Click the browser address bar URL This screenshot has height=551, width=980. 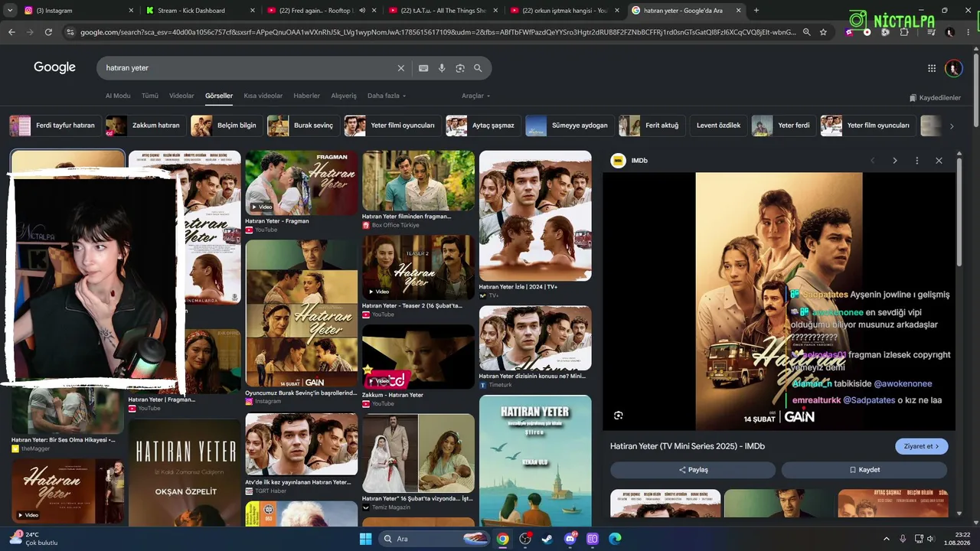[x=437, y=32]
